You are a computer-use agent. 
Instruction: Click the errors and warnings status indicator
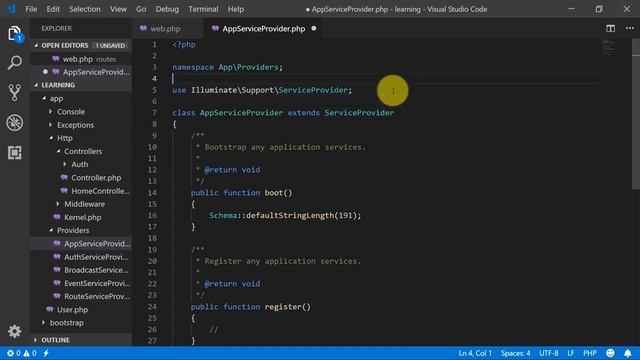pos(22,353)
